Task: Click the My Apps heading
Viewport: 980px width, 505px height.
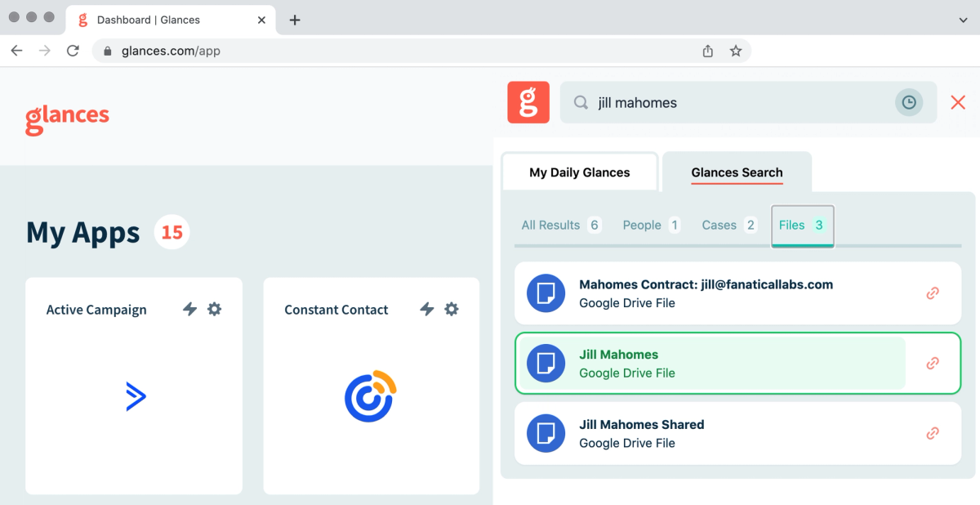Action: [83, 233]
